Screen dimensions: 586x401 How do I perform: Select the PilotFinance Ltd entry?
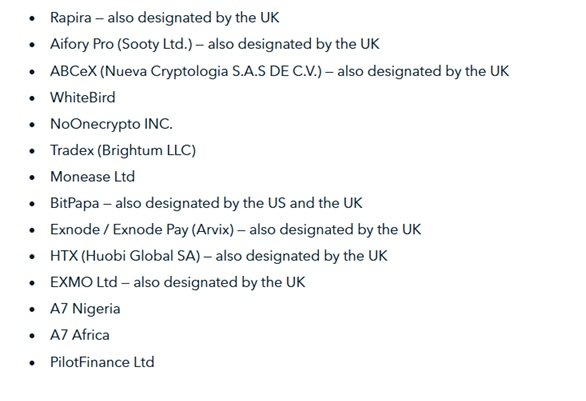pos(102,362)
